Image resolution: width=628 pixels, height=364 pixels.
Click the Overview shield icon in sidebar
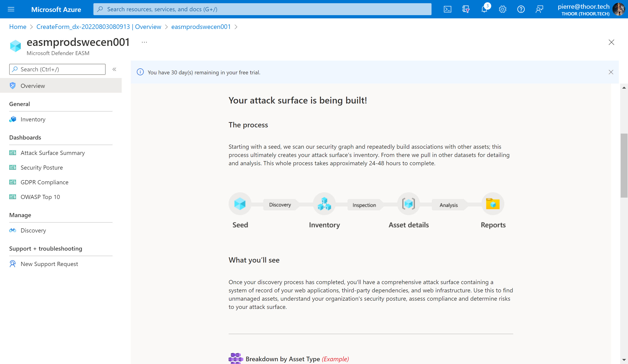(x=12, y=86)
